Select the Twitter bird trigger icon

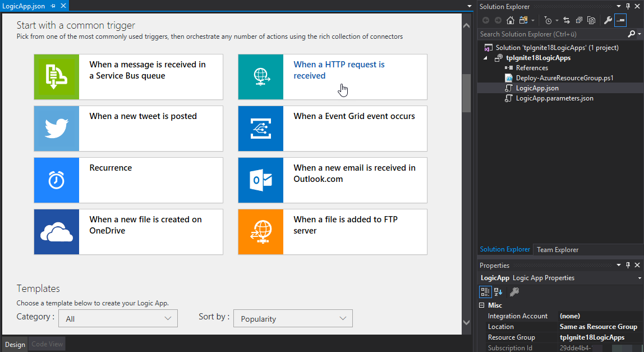pyautogui.click(x=57, y=129)
